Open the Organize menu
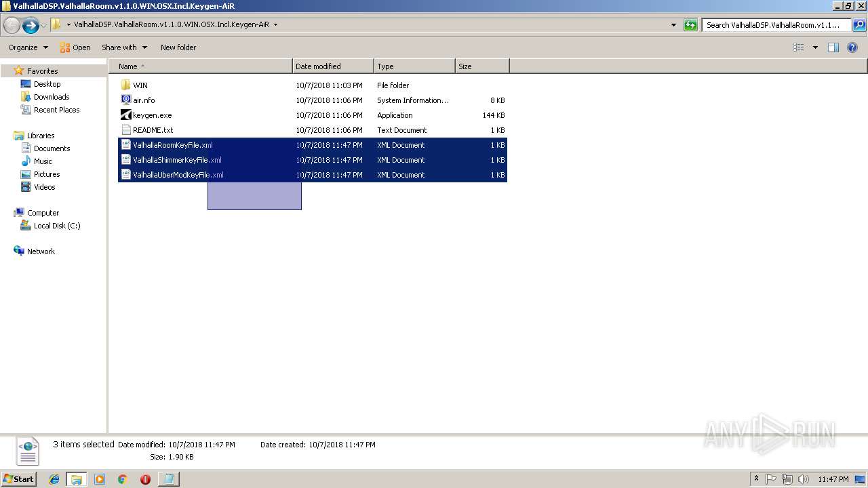The height and width of the screenshot is (488, 868). [28, 47]
